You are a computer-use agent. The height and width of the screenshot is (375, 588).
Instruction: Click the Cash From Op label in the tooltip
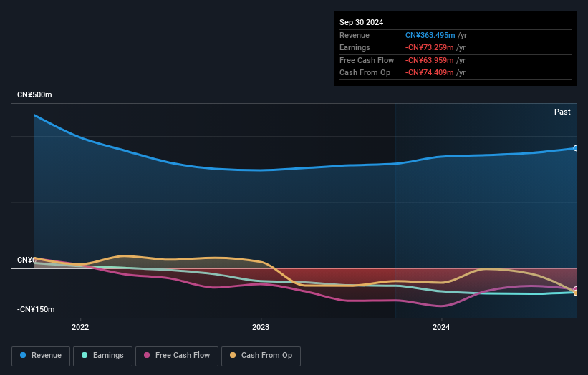[x=365, y=73]
